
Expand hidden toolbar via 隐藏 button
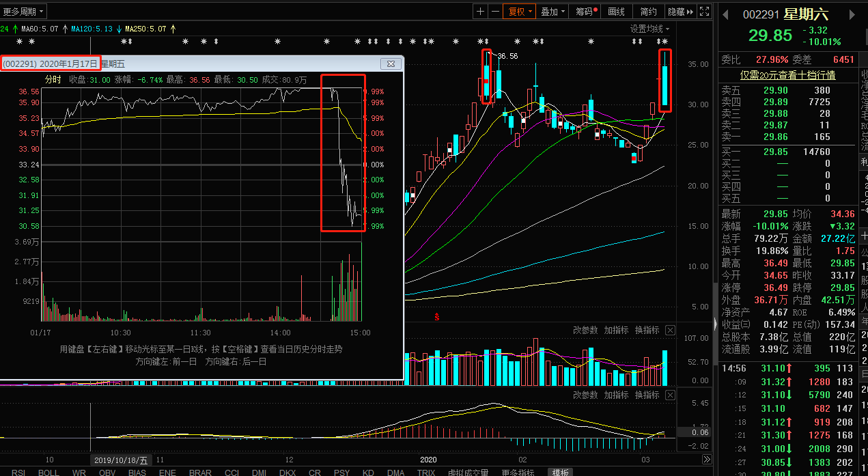pos(680,12)
